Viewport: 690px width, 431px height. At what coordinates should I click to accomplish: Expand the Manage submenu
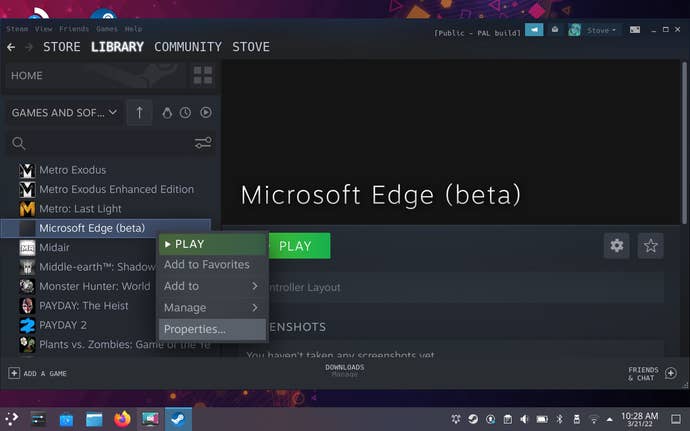tap(213, 308)
